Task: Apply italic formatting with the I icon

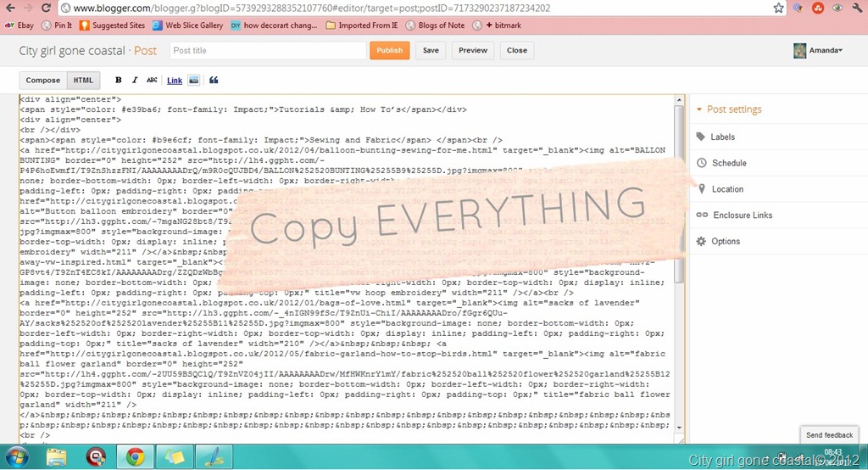Action: tap(135, 80)
